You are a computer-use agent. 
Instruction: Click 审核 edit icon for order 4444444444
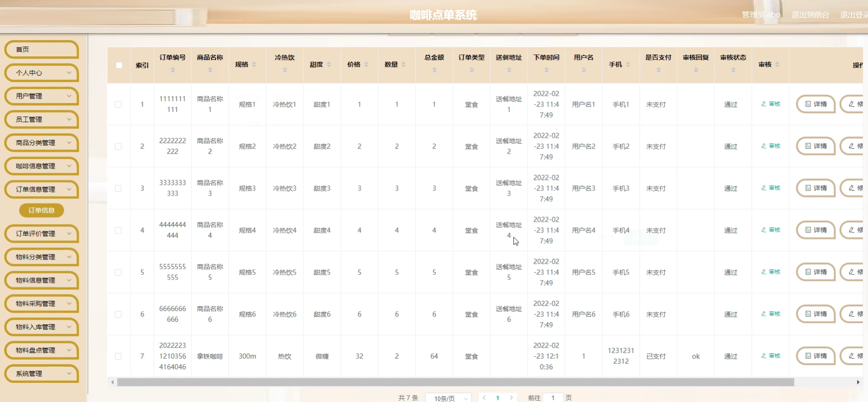pyautogui.click(x=764, y=230)
